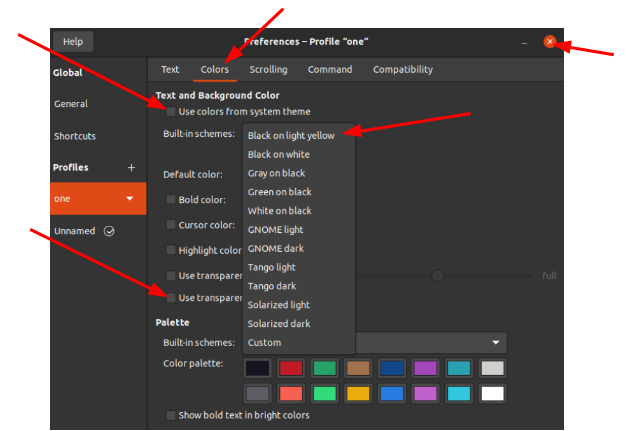Viewport: 626px width, 431px height.
Task: Click the Help button
Action: click(x=73, y=42)
